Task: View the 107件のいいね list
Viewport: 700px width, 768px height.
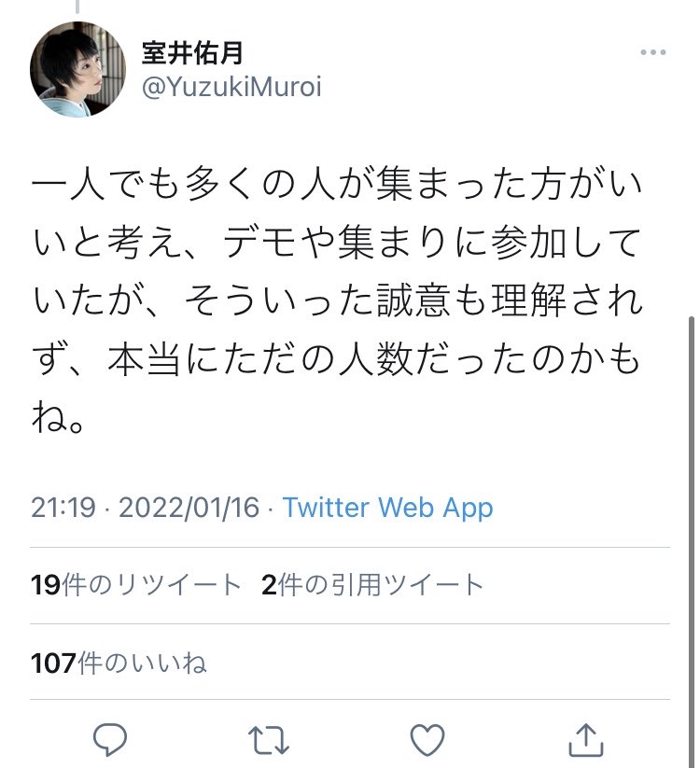Action: pos(119,663)
